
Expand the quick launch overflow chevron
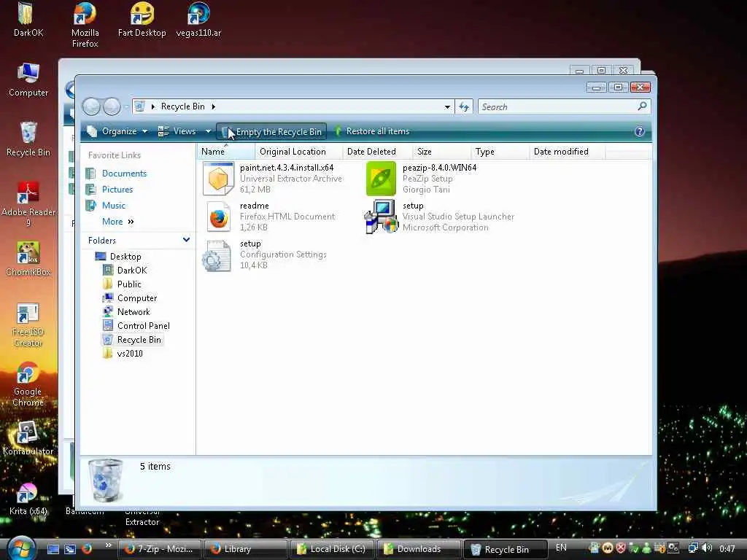109,545
